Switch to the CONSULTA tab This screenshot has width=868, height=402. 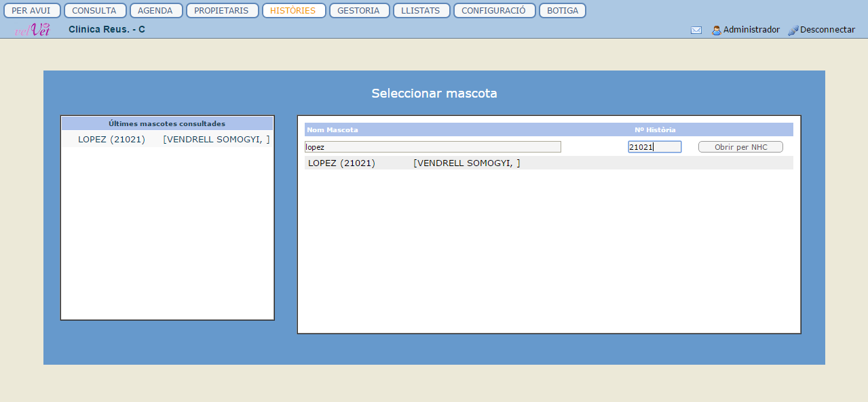(94, 11)
